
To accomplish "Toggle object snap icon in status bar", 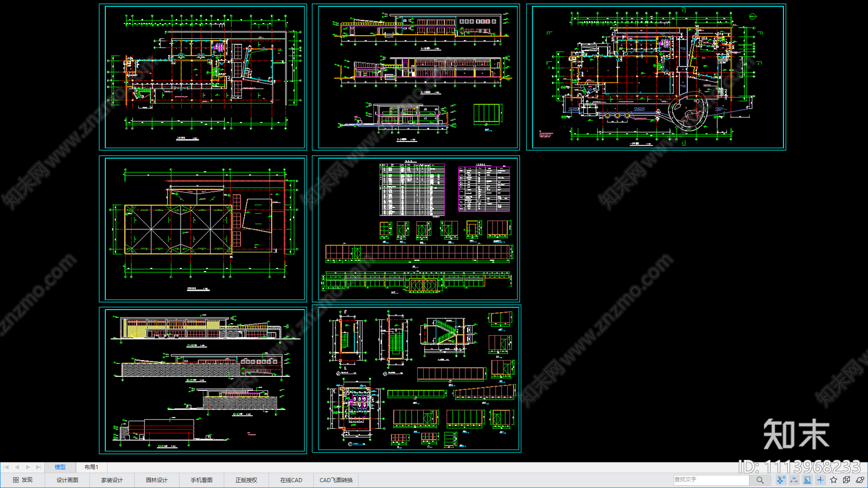I will click(x=781, y=480).
